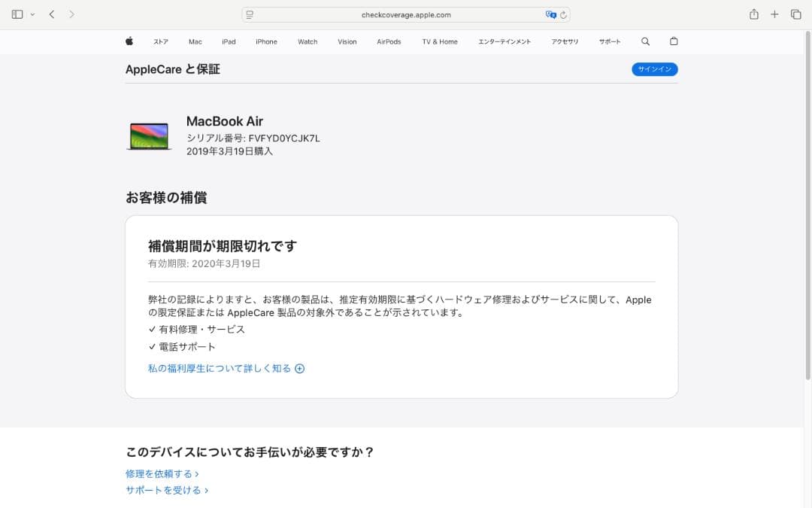This screenshot has width=812, height=508.
Task: Open the TV & Home menu item
Action: point(440,41)
